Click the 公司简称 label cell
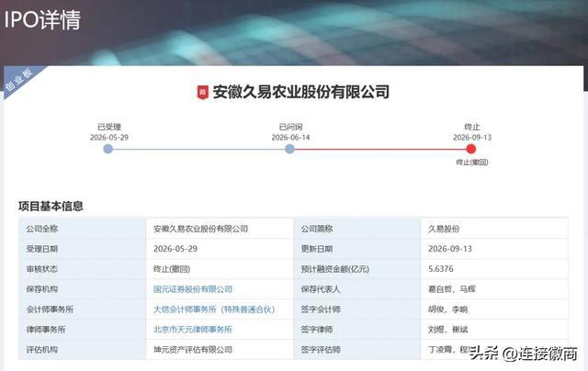Screen dimensions: 588x371 pos(357,229)
